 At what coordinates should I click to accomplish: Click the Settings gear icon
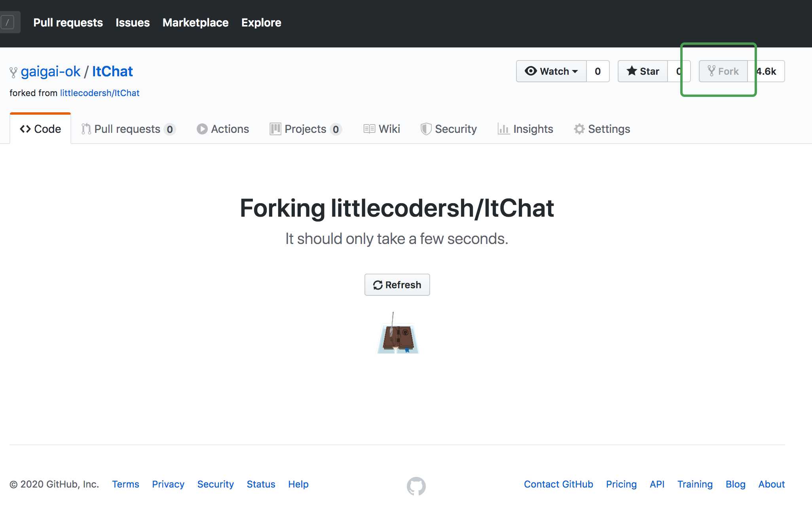tap(579, 129)
